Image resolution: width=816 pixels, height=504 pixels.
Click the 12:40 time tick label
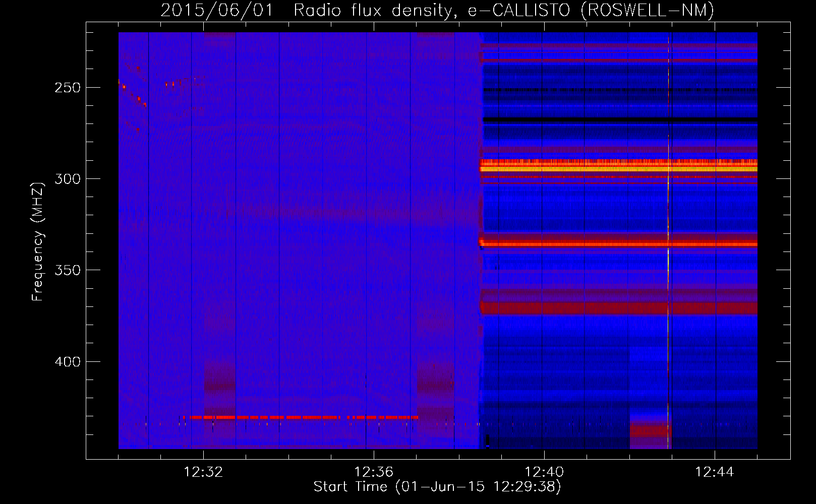click(x=544, y=472)
